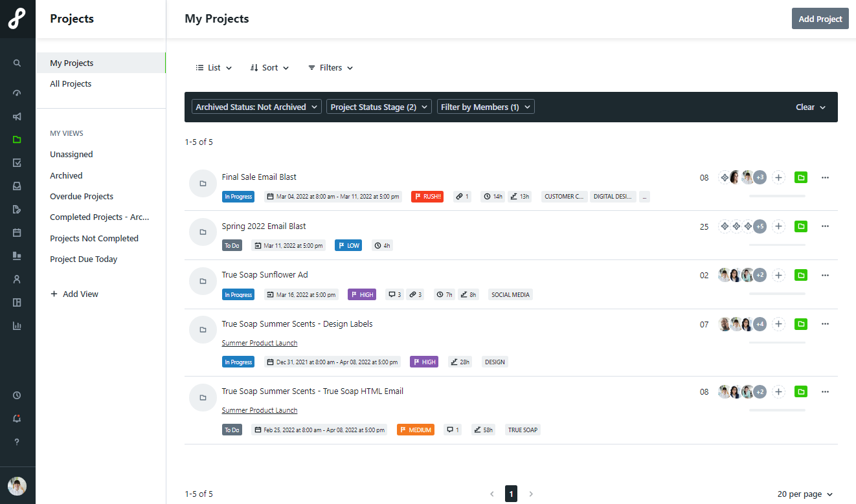
Task: Click green folder icon for Final Sale Email Blast
Action: click(801, 177)
